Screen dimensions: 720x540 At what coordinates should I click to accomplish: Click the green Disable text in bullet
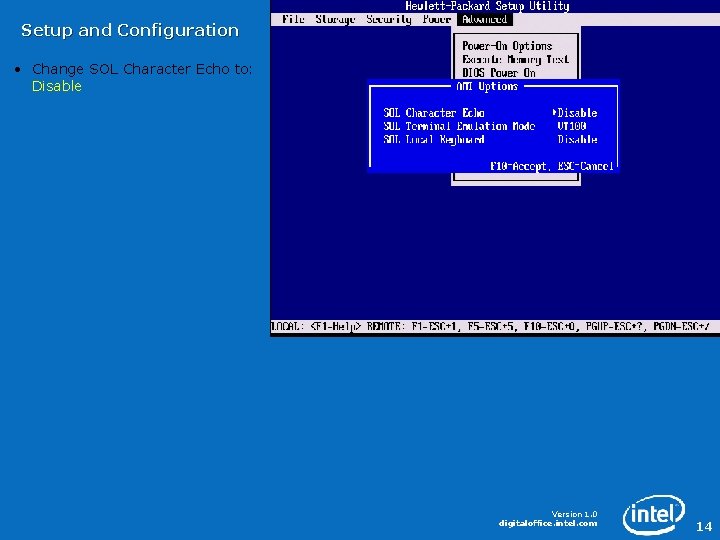coord(57,86)
